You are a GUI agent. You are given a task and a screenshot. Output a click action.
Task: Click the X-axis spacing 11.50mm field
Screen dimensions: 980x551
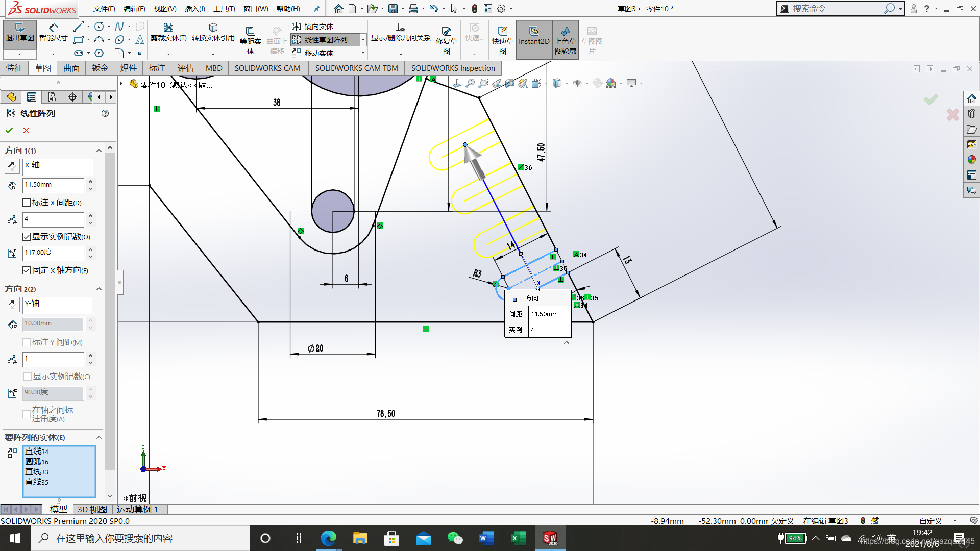53,185
